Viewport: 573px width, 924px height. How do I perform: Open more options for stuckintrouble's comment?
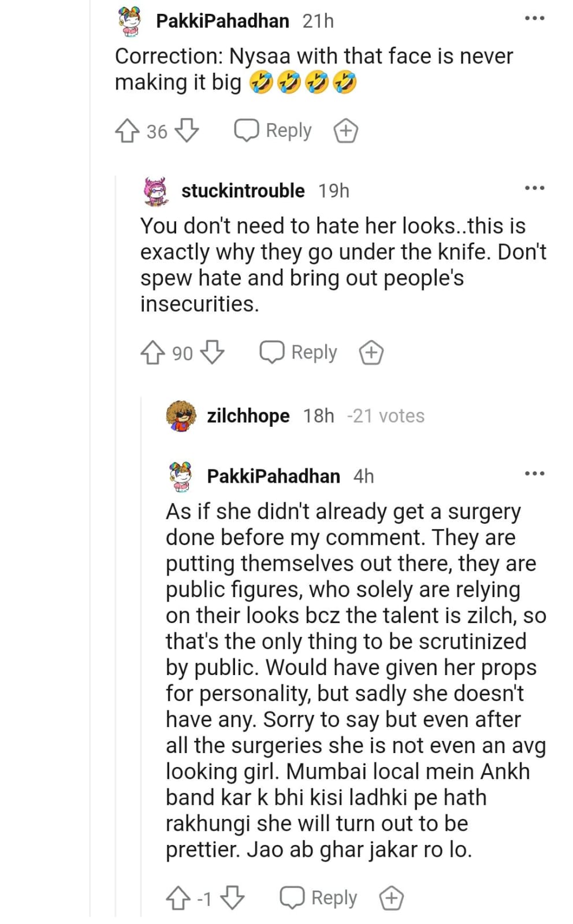click(x=534, y=188)
